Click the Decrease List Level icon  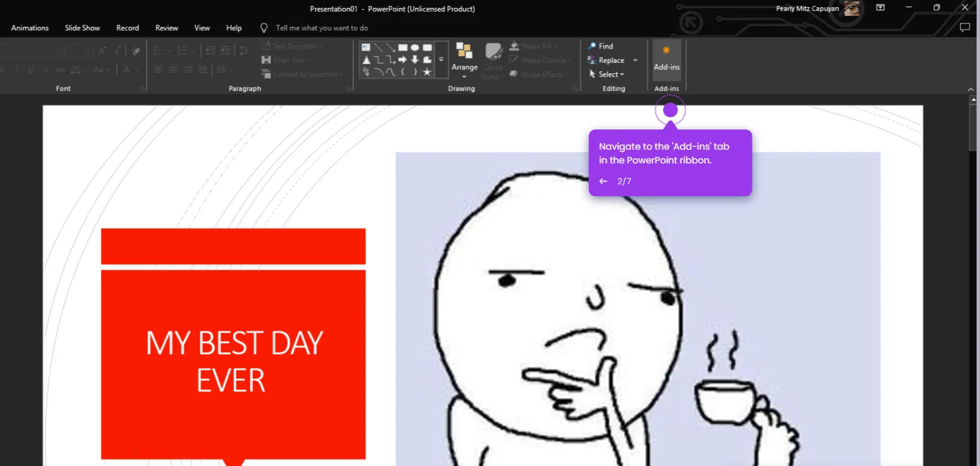pyautogui.click(x=211, y=50)
